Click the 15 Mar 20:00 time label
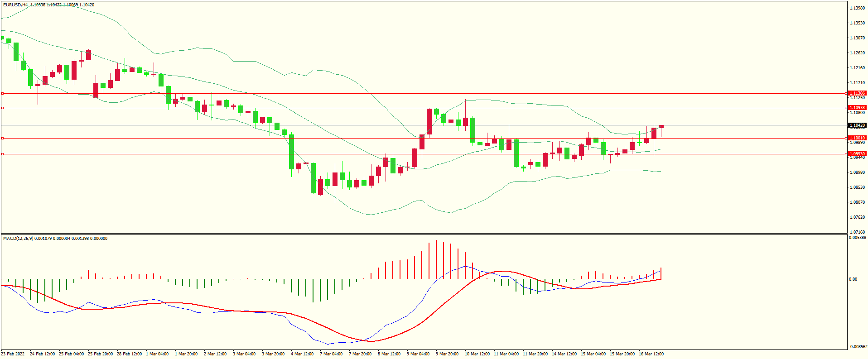 click(x=622, y=354)
